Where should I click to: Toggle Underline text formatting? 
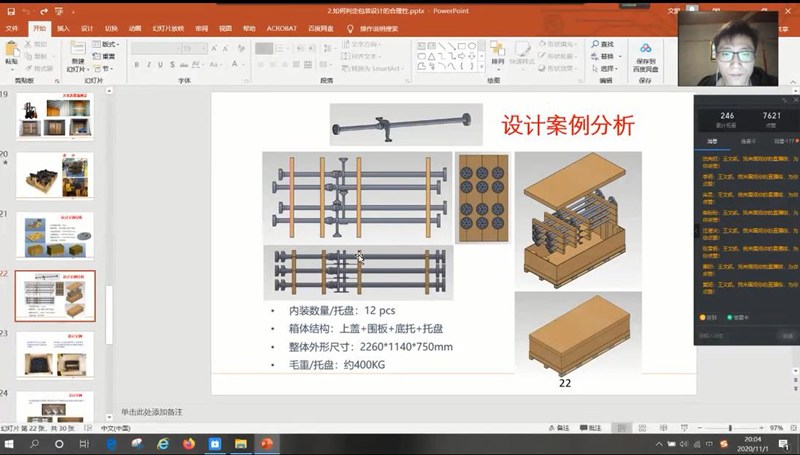162,65
